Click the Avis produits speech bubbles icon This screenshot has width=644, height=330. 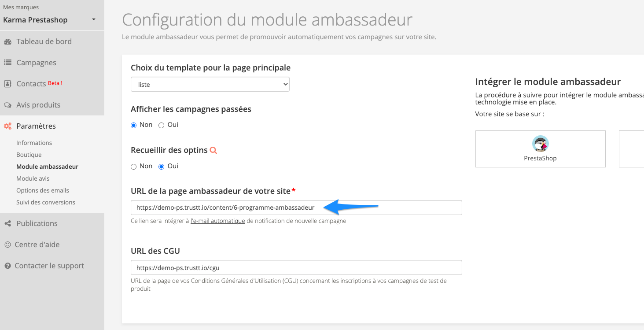(7, 105)
